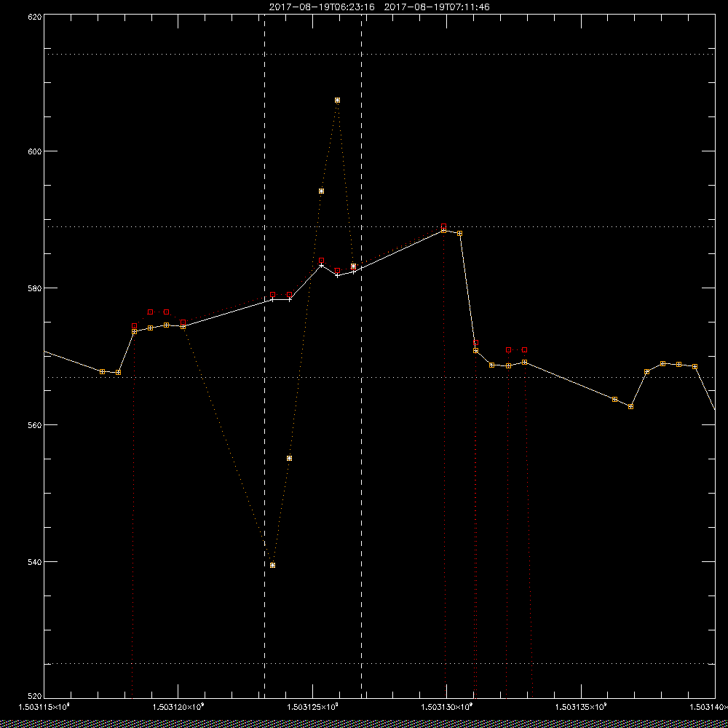Click the x-axis label 1.503130×10⁹
The image size is (728, 728).
(447, 707)
